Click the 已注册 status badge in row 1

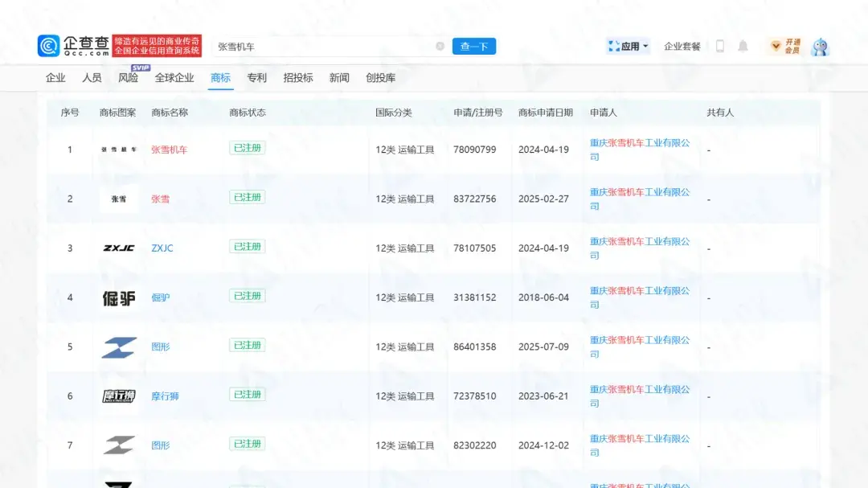(248, 148)
